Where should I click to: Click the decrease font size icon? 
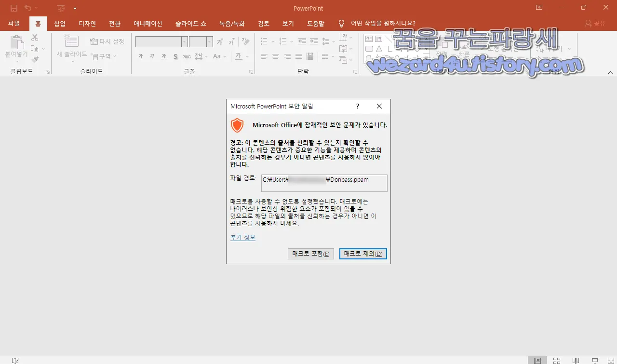(x=231, y=42)
